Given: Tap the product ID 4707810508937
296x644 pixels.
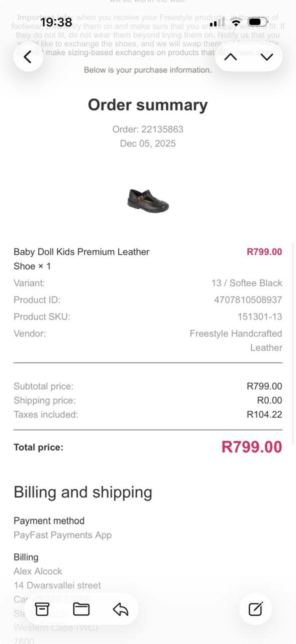Looking at the screenshot, I should (248, 300).
